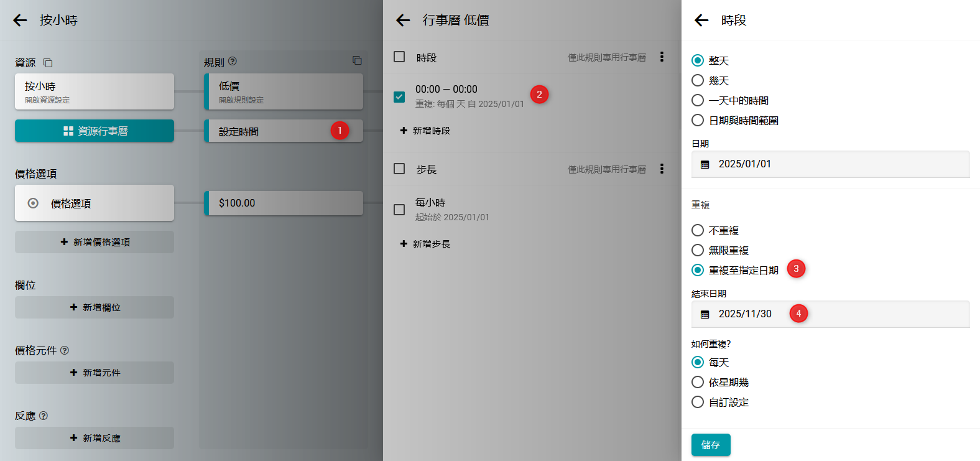The height and width of the screenshot is (461, 980).
Task: Click help icon beside 反應 heading
Action: pyautogui.click(x=44, y=416)
